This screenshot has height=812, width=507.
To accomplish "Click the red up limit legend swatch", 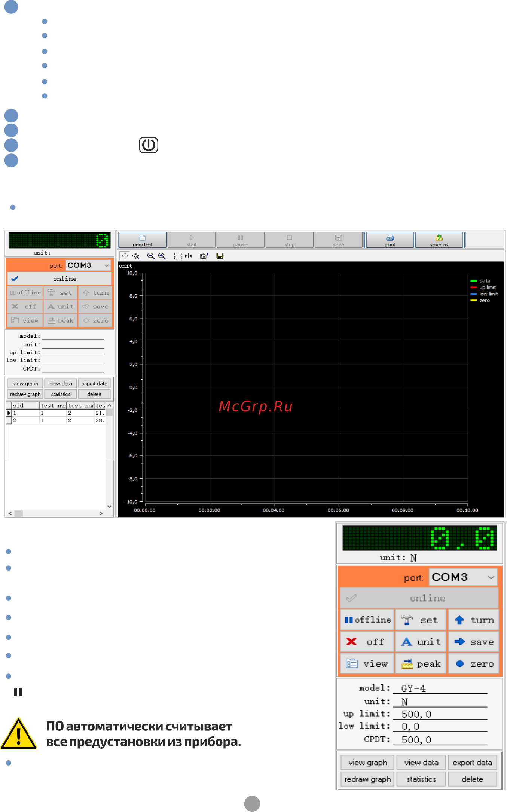I will click(x=473, y=288).
